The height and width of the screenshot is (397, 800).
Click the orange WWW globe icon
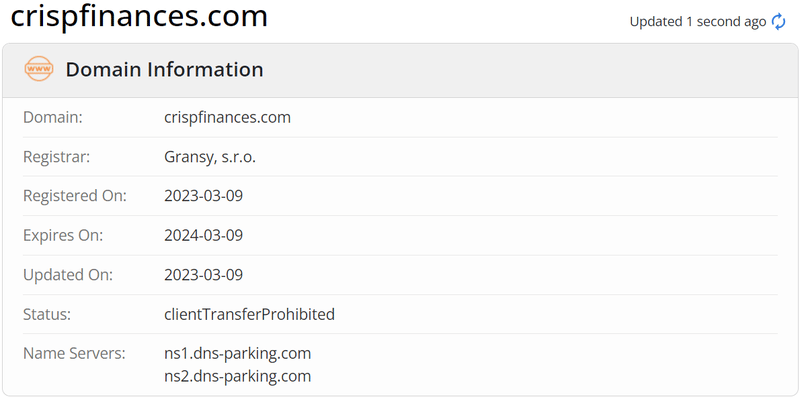(39, 69)
